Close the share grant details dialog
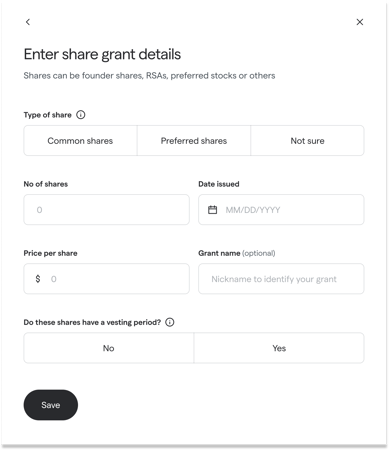This screenshot has height=450, width=389. click(360, 22)
